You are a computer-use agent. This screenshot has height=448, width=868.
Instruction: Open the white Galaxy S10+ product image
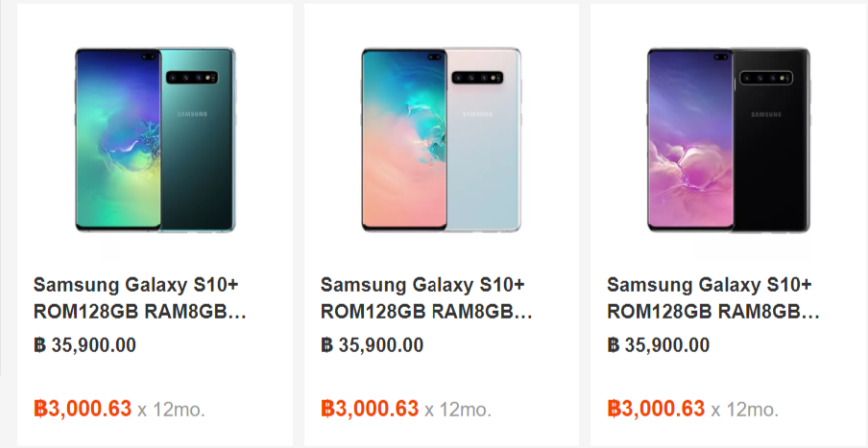441,140
